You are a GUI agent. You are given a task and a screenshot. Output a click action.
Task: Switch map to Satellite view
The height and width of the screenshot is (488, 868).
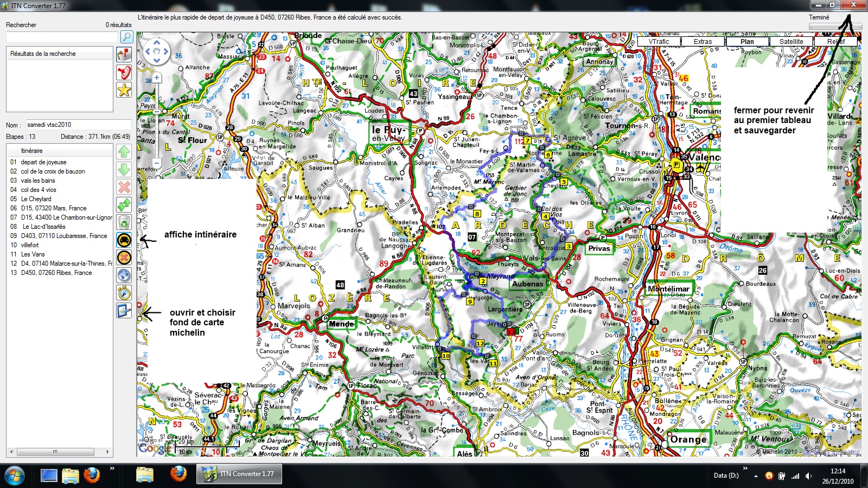791,41
